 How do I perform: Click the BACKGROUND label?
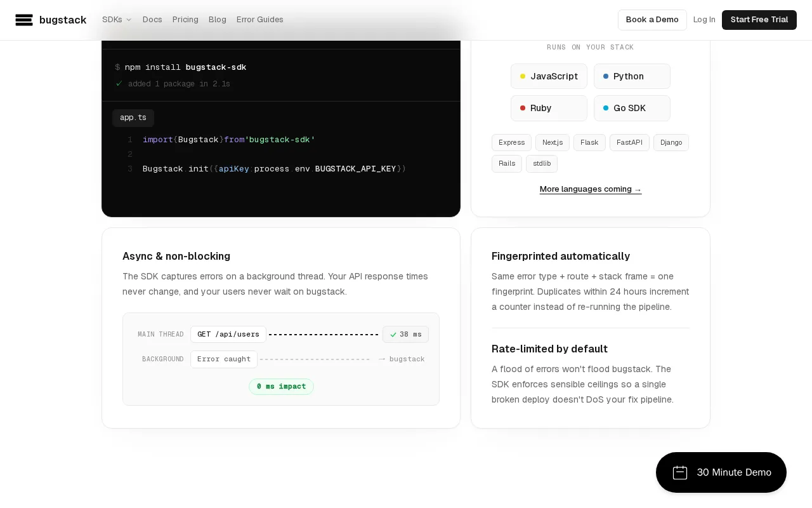tap(163, 359)
